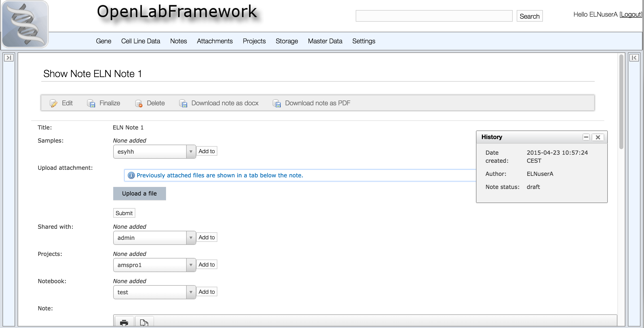Click the Download note as docx icon

click(183, 103)
